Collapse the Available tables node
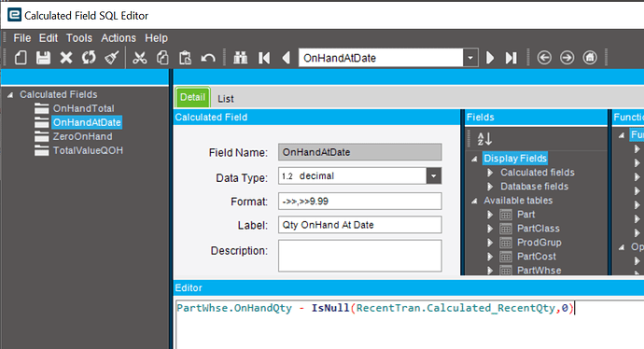This screenshot has height=349, width=644. click(x=474, y=202)
